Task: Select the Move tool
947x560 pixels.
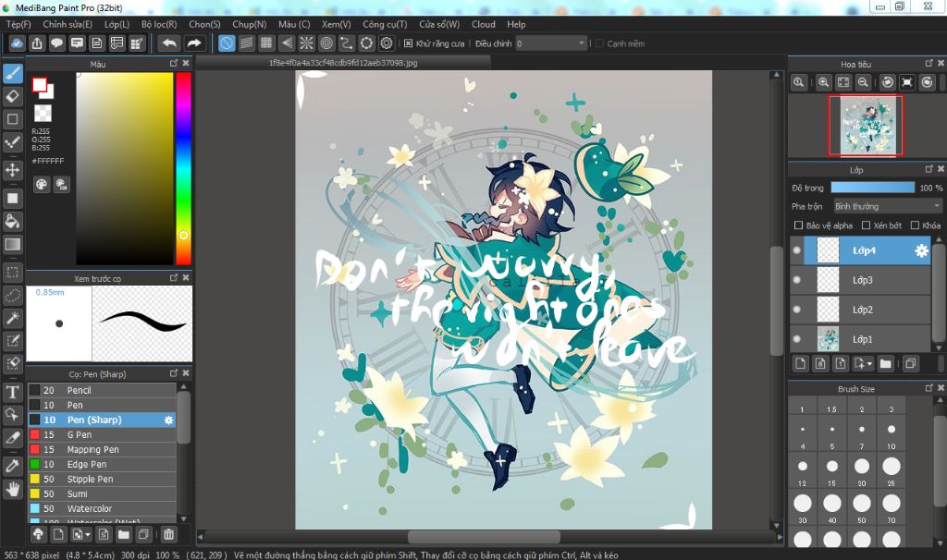Action: (x=13, y=169)
